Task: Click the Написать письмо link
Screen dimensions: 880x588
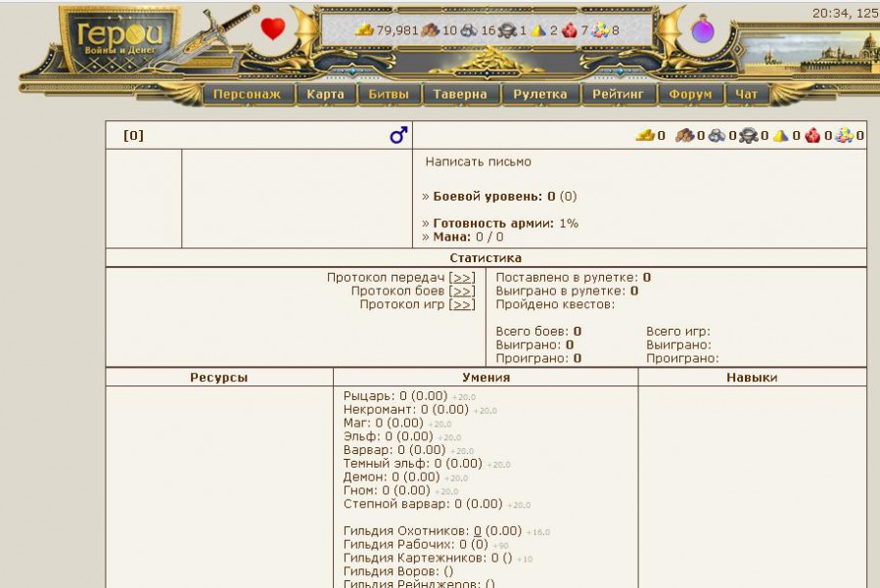Action: pos(478,161)
